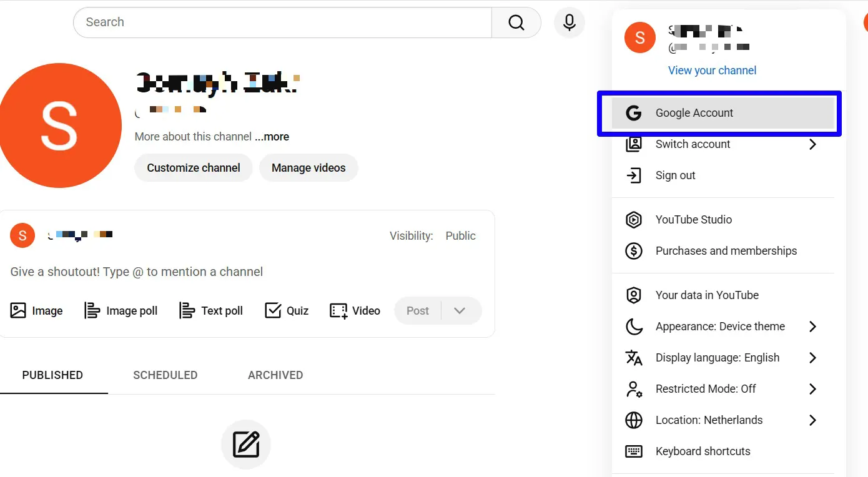Start voice search with microphone icon

(x=569, y=22)
